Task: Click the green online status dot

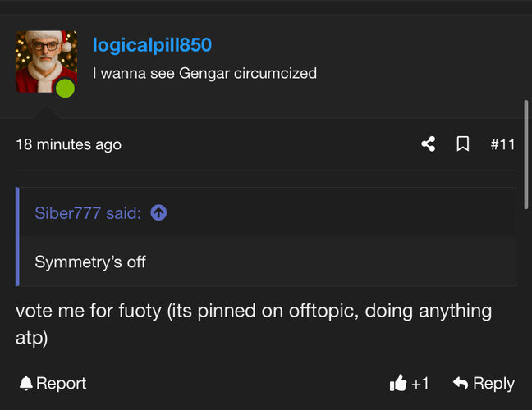Action: 66,89
